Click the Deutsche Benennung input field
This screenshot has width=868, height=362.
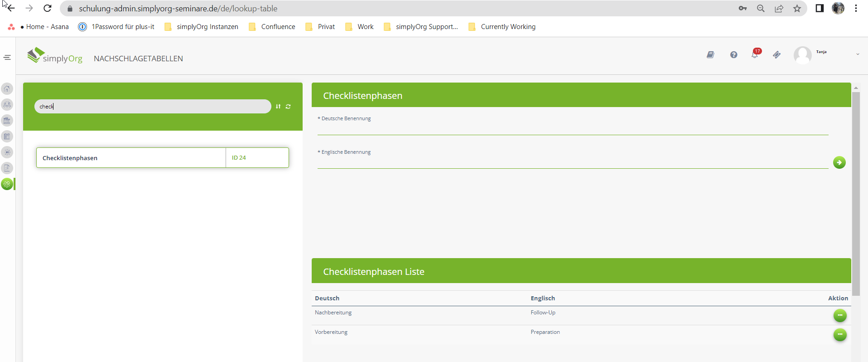click(573, 129)
